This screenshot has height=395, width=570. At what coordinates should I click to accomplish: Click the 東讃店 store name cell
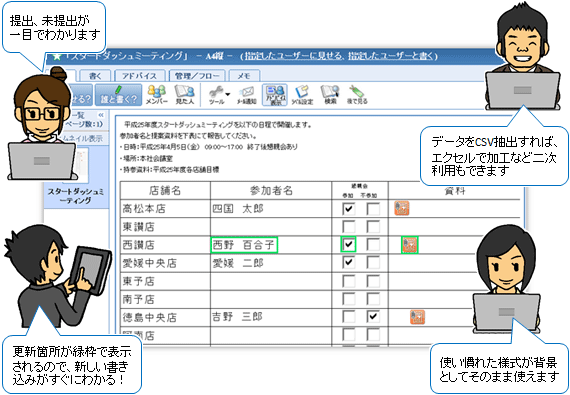[x=165, y=227]
